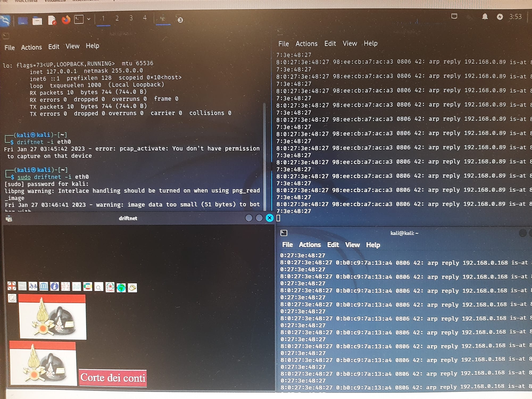Switch to workspace 2
This screenshot has width=532, height=399.
pyautogui.click(x=117, y=18)
